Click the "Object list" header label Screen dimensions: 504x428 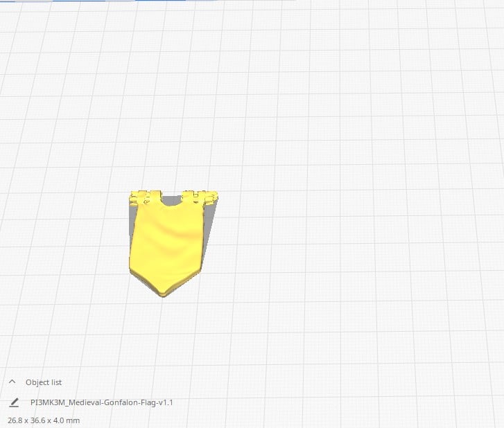pyautogui.click(x=44, y=382)
